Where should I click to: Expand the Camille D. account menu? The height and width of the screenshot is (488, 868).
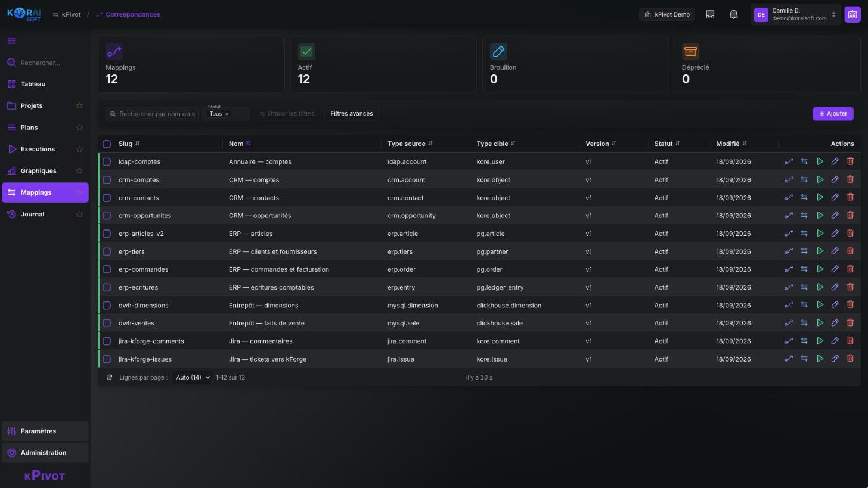tap(796, 14)
